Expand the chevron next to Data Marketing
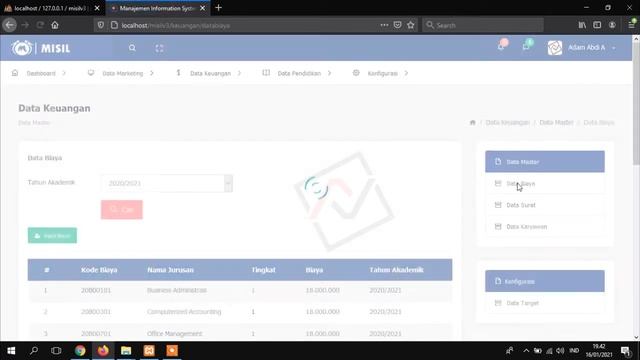The image size is (640, 360). coord(151,73)
